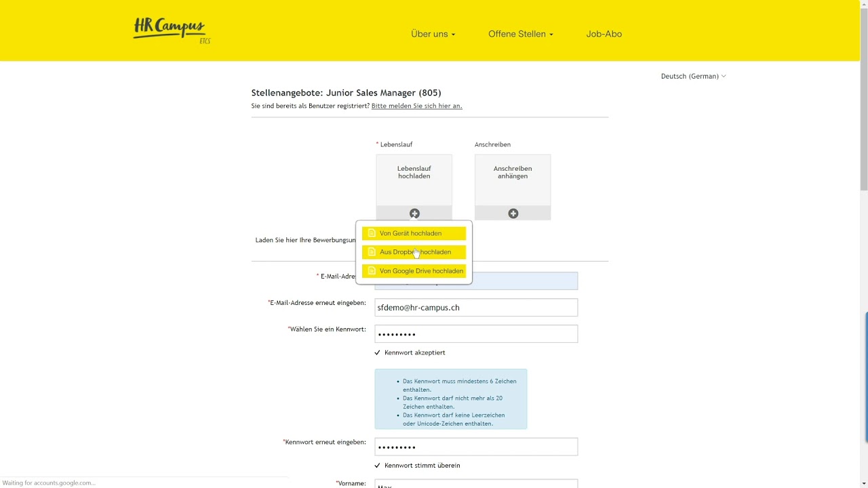This screenshot has width=868, height=488.
Task: Click the Waiting for accounts.google.com status text
Action: click(49, 483)
